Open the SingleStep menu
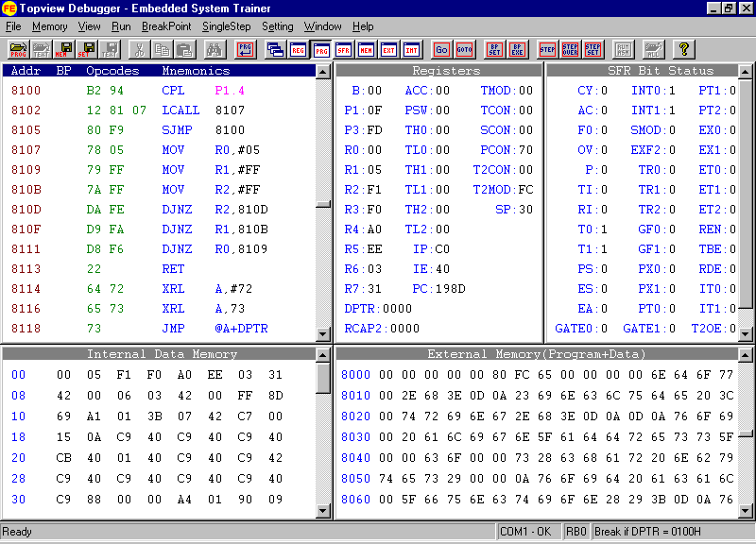Viewport: 756px width, 544px height. click(x=227, y=26)
